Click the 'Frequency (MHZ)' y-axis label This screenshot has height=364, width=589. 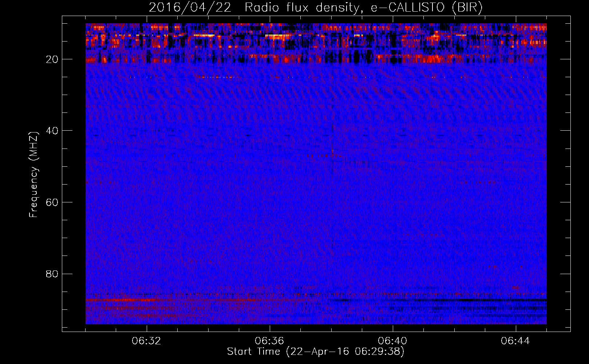[x=33, y=175]
